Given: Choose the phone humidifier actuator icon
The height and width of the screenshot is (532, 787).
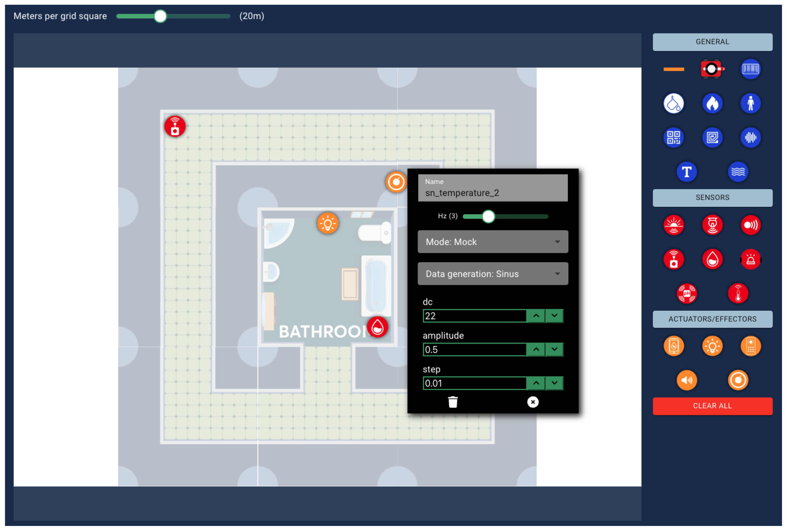Looking at the screenshot, I should click(674, 346).
